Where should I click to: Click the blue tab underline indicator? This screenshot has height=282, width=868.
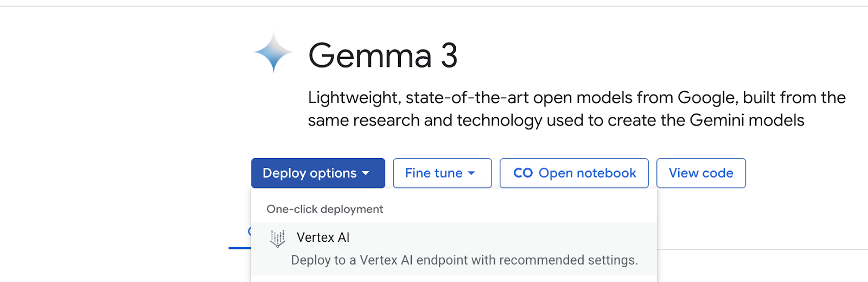[239, 248]
